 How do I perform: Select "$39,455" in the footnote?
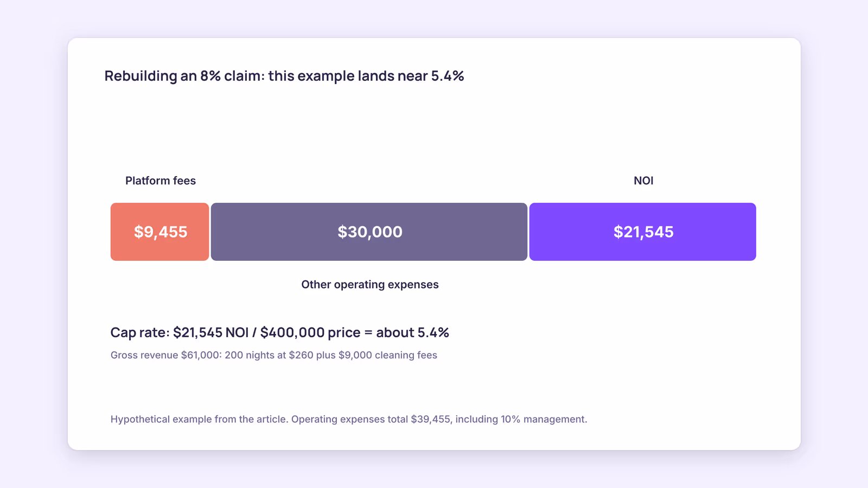tap(431, 419)
